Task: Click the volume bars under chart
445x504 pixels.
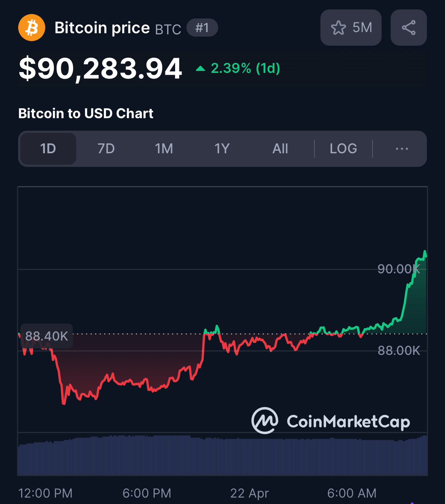Action: (223, 455)
